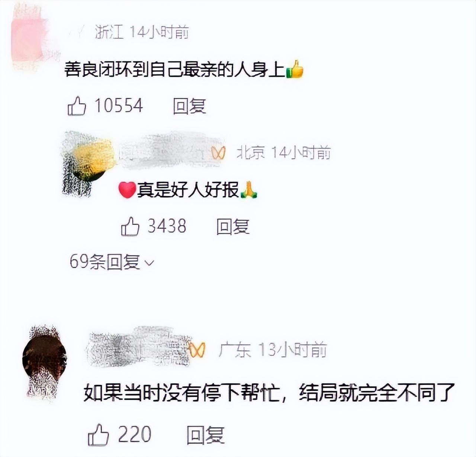Click yellow thumbs-up emoji ending first comment
The width and height of the screenshot is (476, 457).
coord(295,69)
